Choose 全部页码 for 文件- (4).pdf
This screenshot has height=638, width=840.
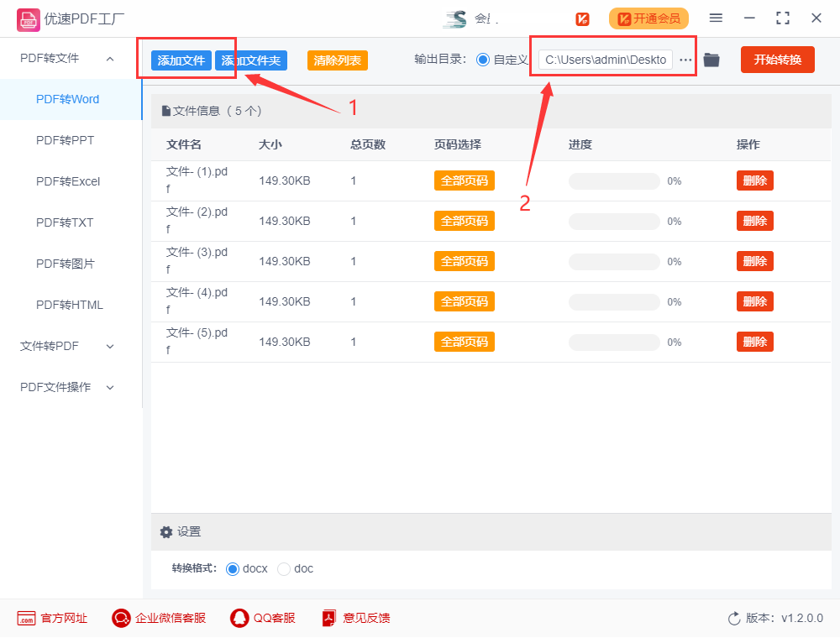click(465, 302)
